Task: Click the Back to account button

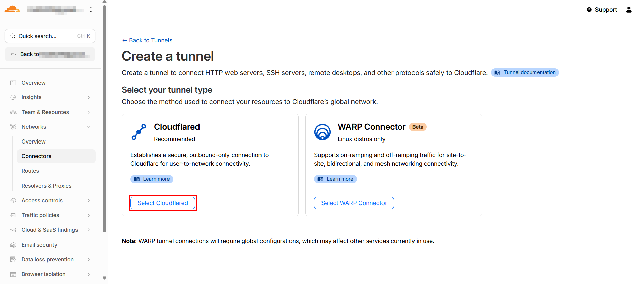Action: [x=50, y=54]
